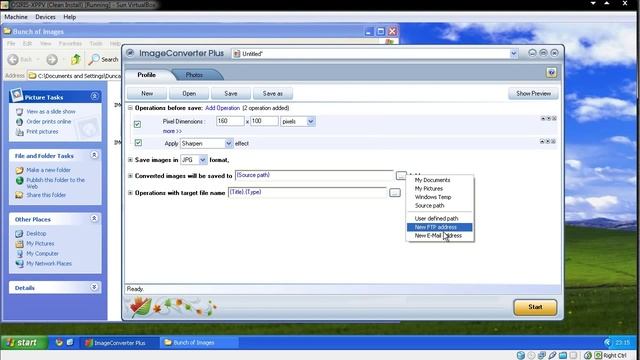The width and height of the screenshot is (640, 360).
Task: Click the target file name browse button
Action: pos(395,193)
